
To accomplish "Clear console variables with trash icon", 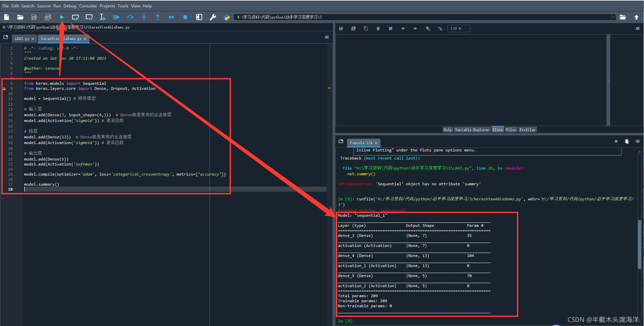I will pyautogui.click(x=627, y=141).
